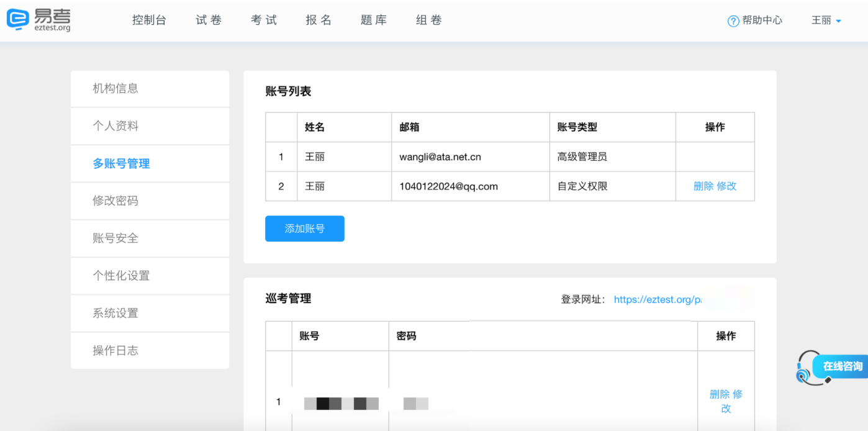Click 删除 in the 巡考管理 table row
Screen dimensions: 868x431
(x=720, y=394)
